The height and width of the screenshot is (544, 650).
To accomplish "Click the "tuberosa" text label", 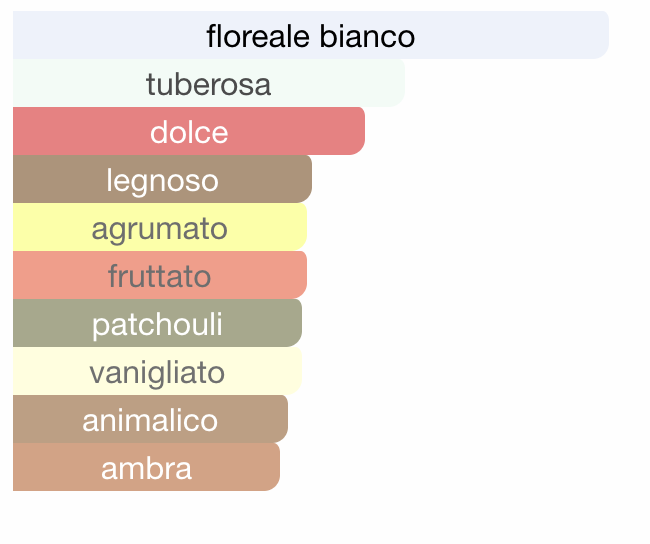I will (x=209, y=85).
